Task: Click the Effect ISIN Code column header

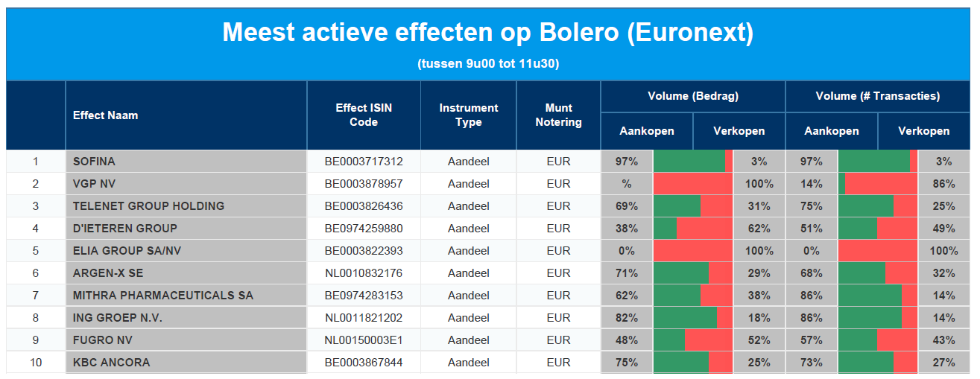Action: [x=364, y=115]
